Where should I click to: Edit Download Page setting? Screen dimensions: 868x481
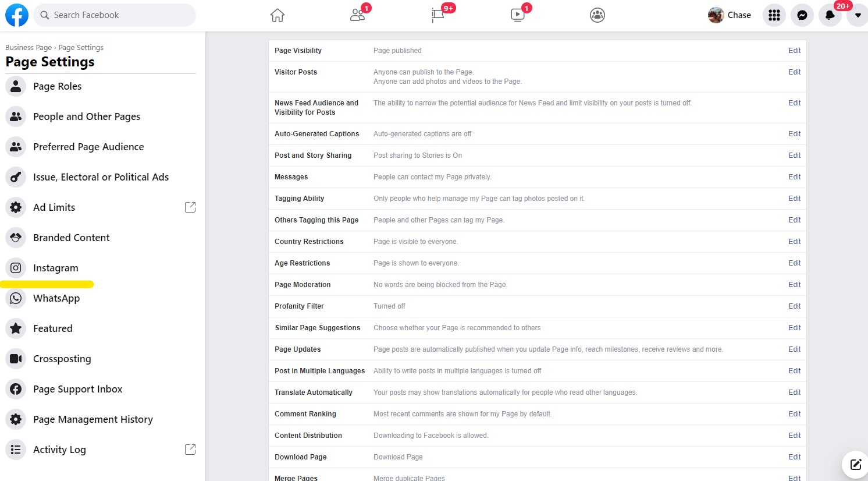pos(795,457)
